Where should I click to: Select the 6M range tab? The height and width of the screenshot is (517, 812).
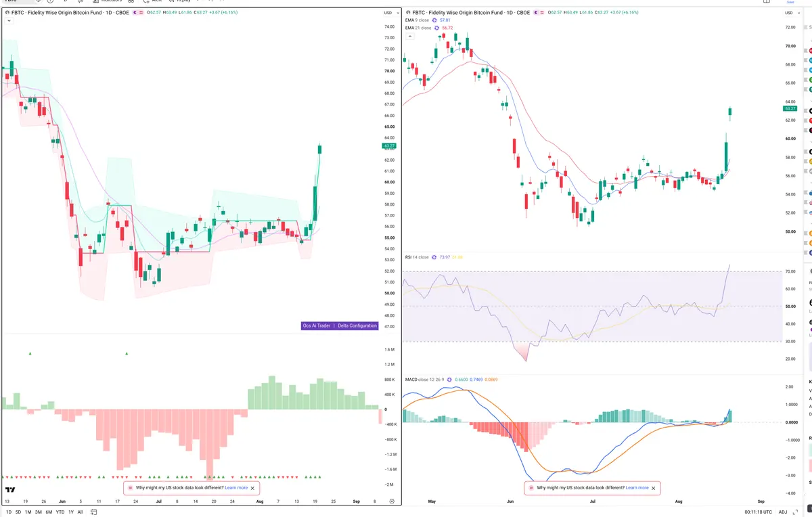49,512
